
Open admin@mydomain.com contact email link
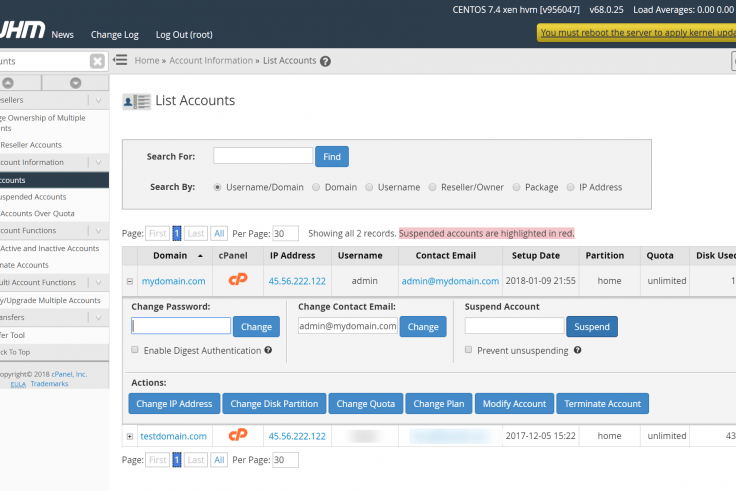[x=450, y=281]
